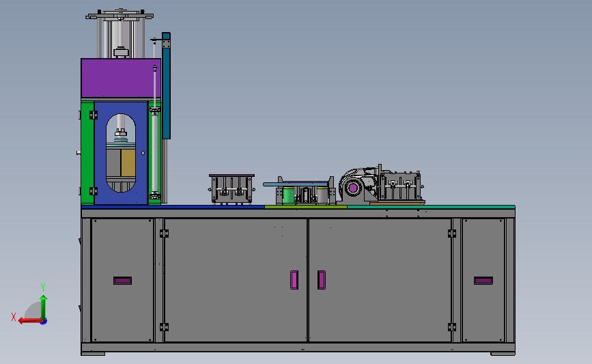Click magenta handle on right center cabinet door
592x364 pixels.
(x=322, y=280)
